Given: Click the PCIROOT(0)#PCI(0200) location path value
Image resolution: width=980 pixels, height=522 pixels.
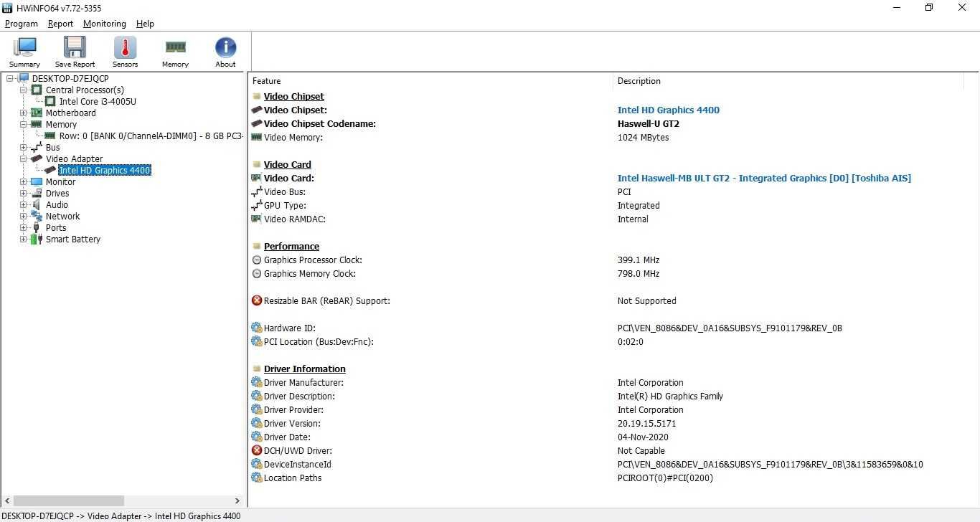Looking at the screenshot, I should 665,478.
